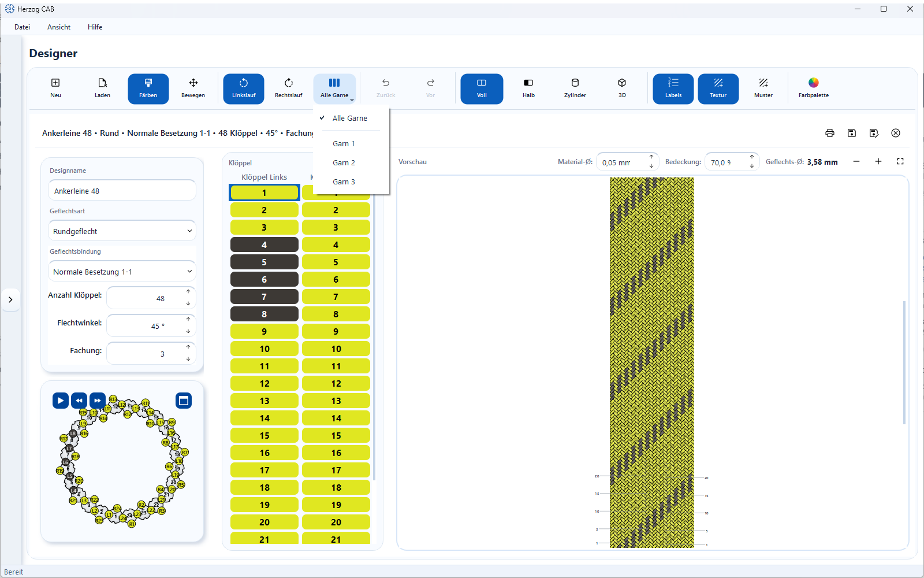Expand the left sidebar chevron

10,299
